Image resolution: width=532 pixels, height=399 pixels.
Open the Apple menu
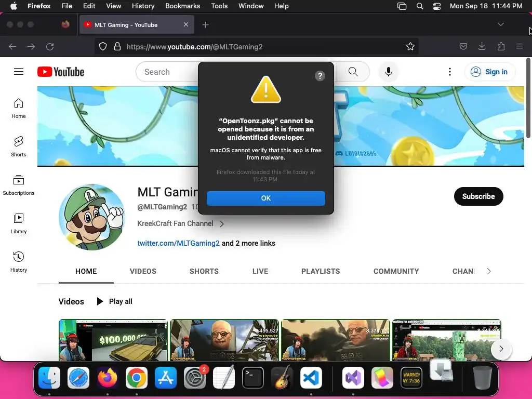[x=13, y=6]
